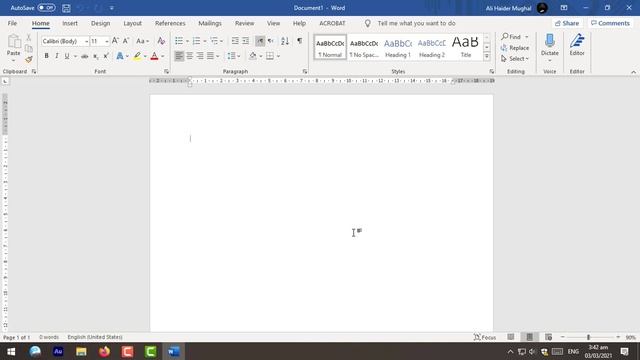The width and height of the screenshot is (640, 360).
Task: Click the Share button
Action: [x=567, y=23]
